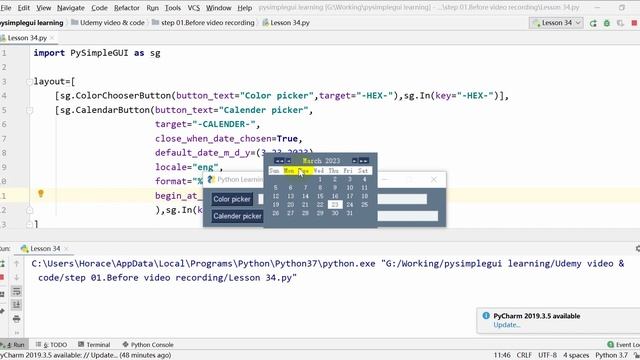Viewport: 640px width, 360px height.
Task: Click Lesson 34.py breadcrumb in navigation bar
Action: tap(286, 23)
